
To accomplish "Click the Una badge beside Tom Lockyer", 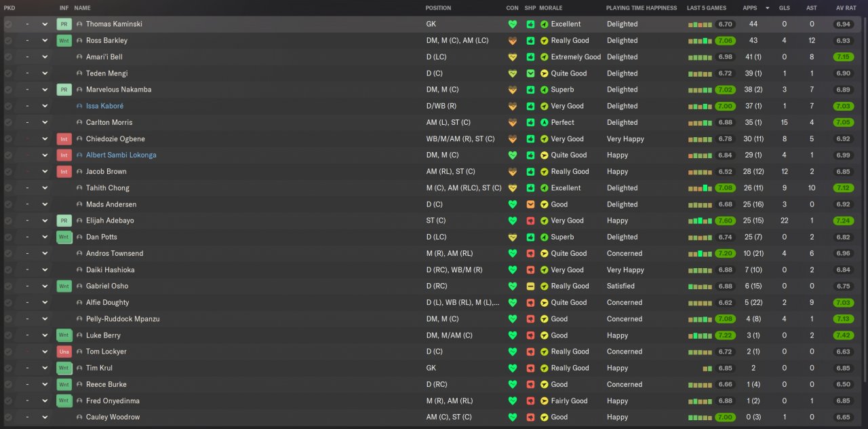I will coord(64,352).
